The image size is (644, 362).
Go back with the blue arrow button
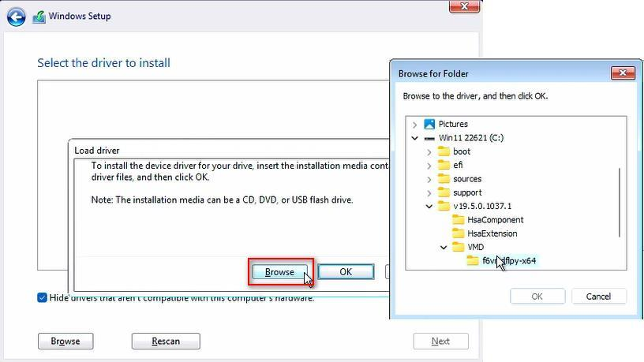tap(16, 17)
